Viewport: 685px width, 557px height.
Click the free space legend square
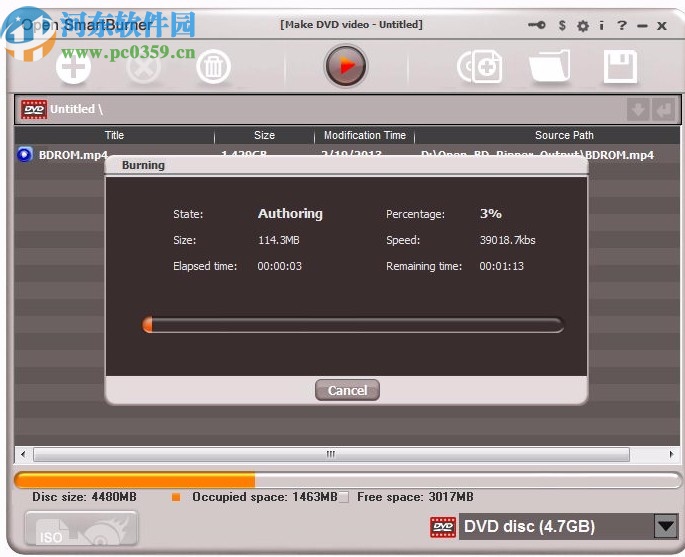click(344, 497)
